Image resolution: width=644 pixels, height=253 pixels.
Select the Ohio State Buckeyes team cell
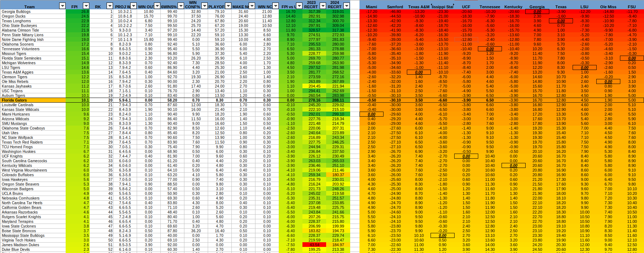[x=33, y=25]
